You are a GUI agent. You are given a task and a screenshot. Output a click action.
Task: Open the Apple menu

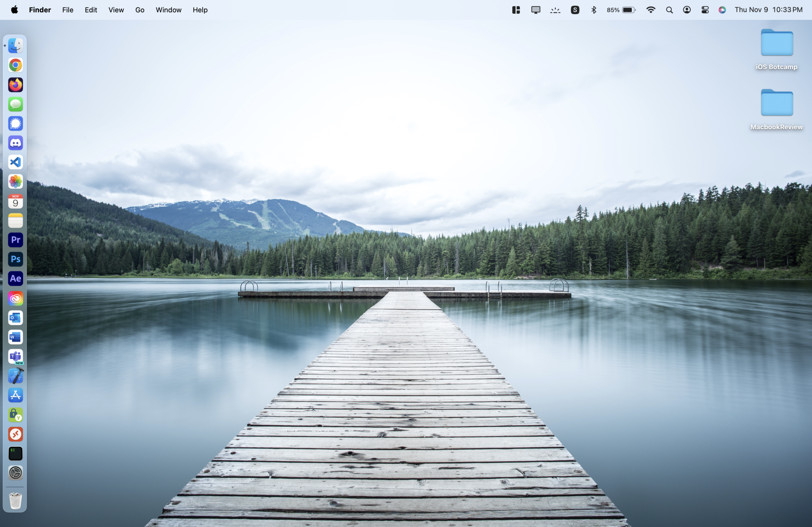click(x=14, y=10)
